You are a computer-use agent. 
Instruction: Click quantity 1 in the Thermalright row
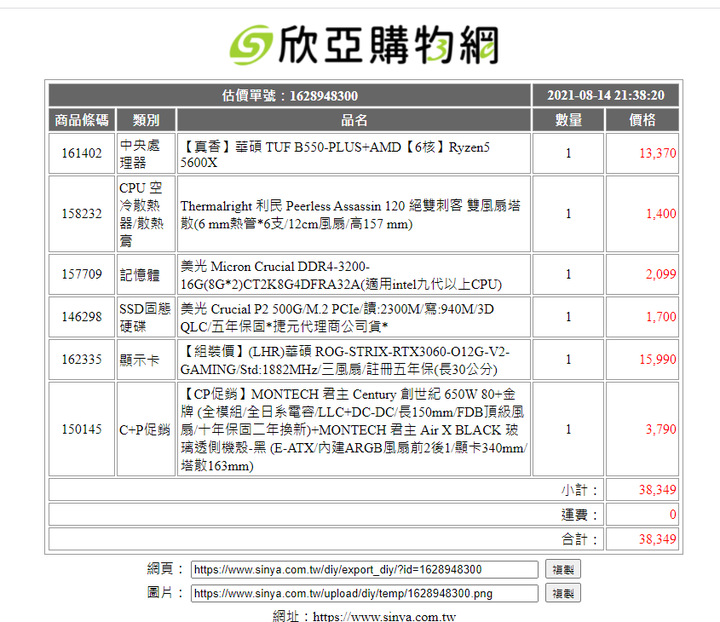click(x=568, y=214)
